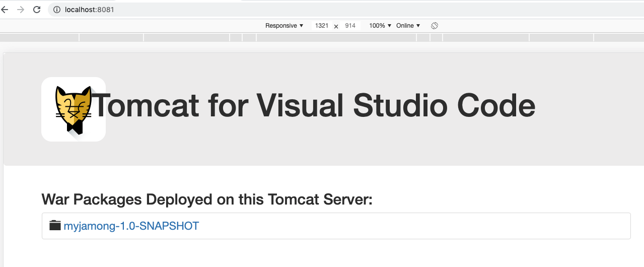
Task: Open the Online throttling dropdown
Action: pyautogui.click(x=408, y=26)
